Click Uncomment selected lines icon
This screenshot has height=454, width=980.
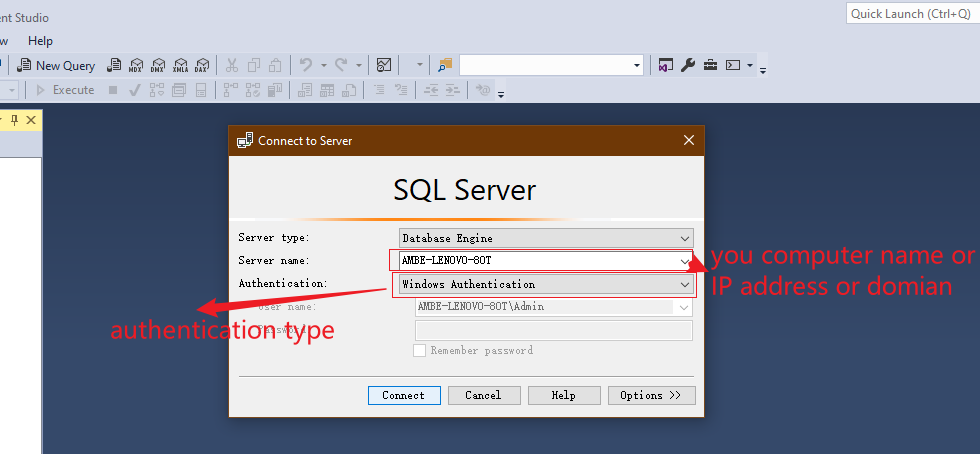(x=401, y=90)
